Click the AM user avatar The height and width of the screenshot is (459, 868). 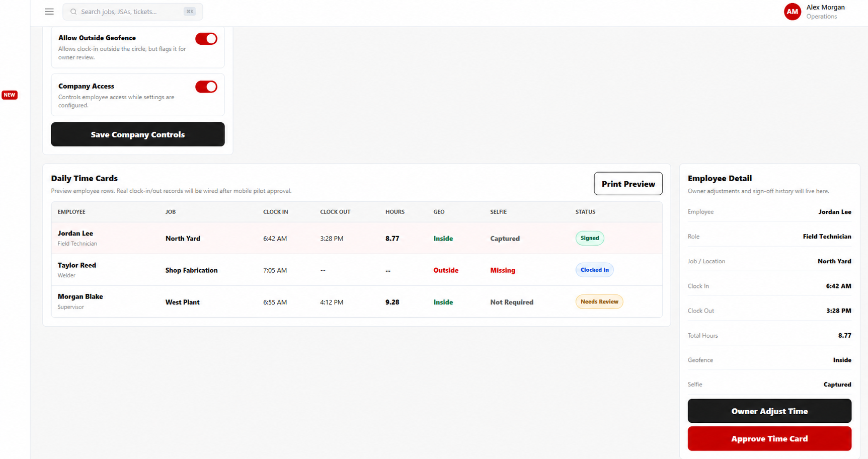[x=792, y=12]
